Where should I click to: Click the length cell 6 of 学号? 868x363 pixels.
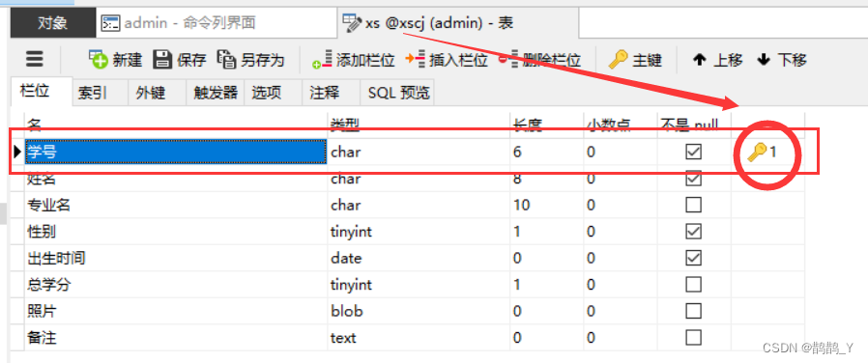coord(546,152)
